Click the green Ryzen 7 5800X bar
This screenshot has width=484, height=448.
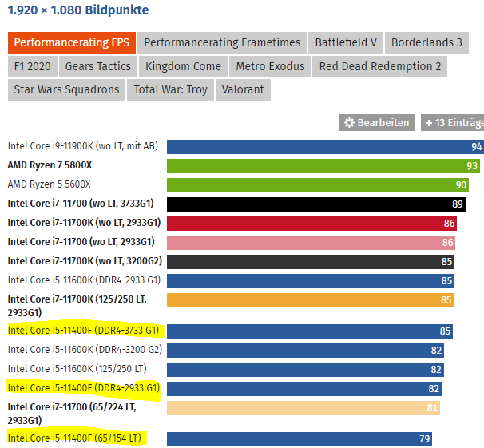coord(323,166)
